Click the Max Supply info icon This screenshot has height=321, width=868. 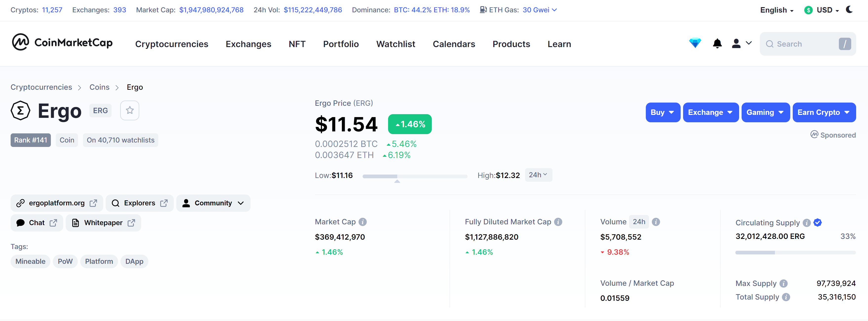click(x=784, y=284)
